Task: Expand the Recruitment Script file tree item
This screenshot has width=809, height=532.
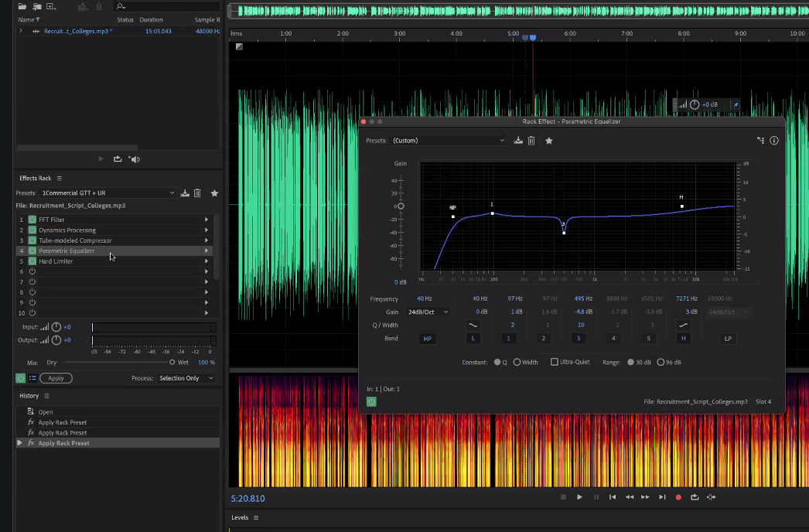Action: [x=22, y=31]
